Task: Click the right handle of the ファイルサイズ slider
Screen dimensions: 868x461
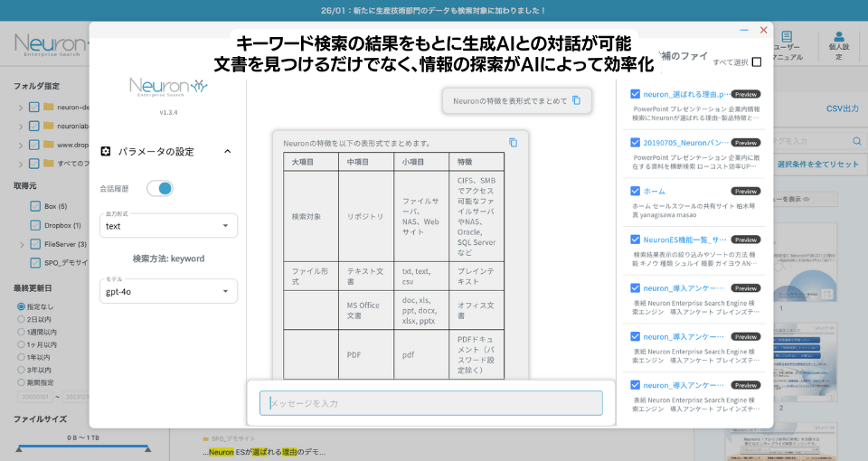Action: (x=147, y=449)
